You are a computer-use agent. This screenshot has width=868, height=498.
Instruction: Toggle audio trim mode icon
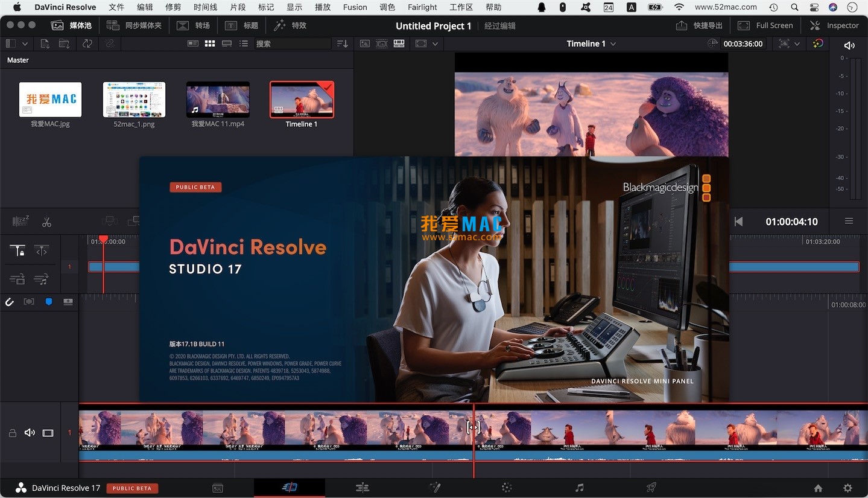pyautogui.click(x=28, y=302)
